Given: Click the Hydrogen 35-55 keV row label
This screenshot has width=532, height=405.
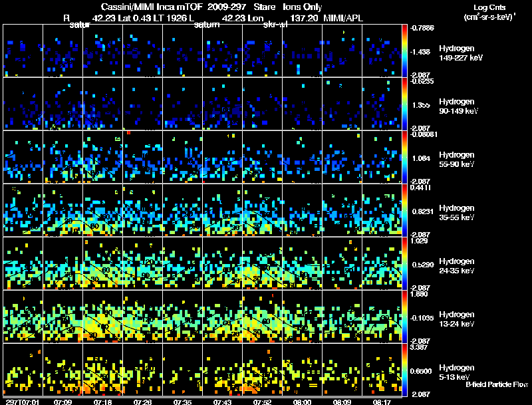Looking at the screenshot, I should pyautogui.click(x=457, y=213).
